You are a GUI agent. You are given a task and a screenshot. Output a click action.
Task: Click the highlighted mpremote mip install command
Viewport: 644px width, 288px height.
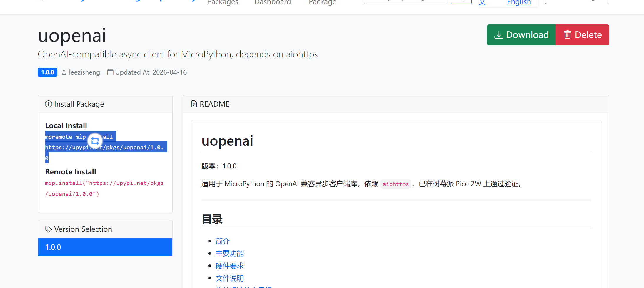(106, 147)
